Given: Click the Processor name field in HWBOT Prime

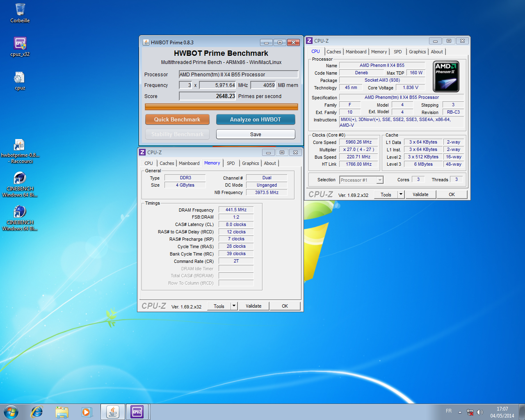Looking at the screenshot, I should 239,74.
